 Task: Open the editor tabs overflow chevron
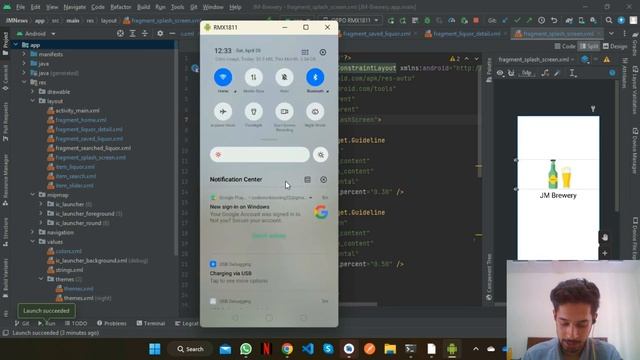point(611,34)
